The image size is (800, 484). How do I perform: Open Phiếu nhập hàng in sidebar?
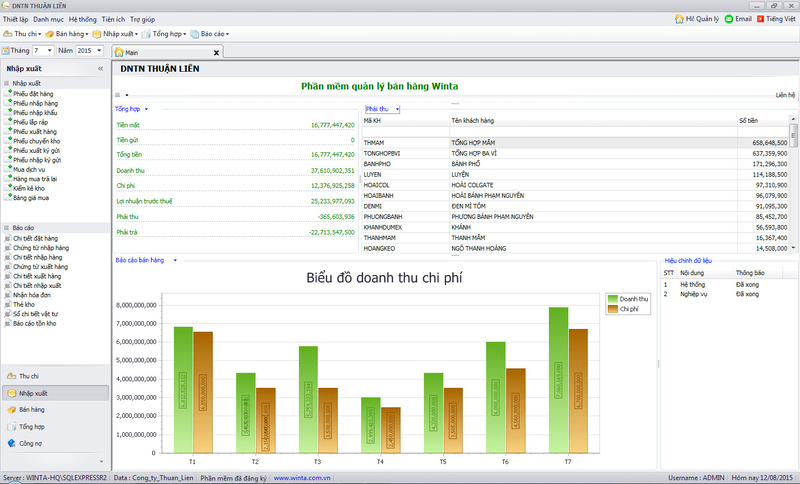35,103
